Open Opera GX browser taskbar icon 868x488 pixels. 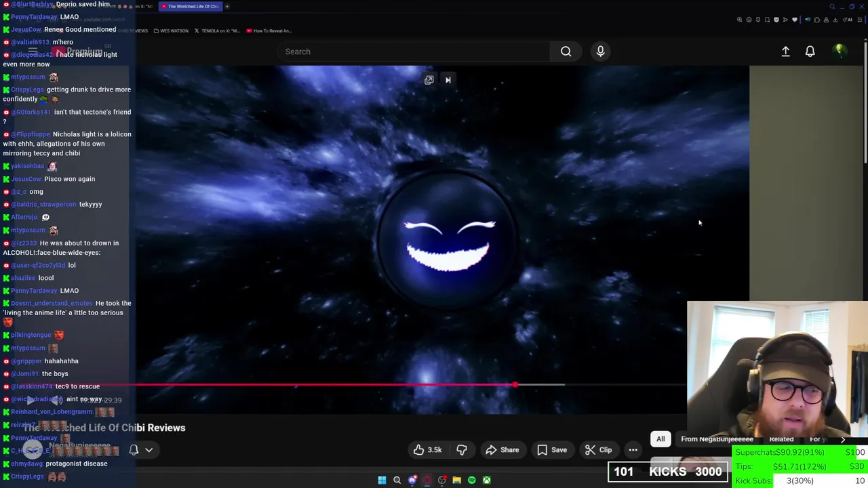click(427, 481)
